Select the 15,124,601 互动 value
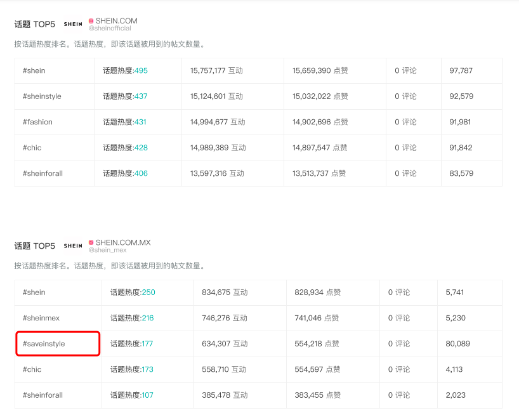 pos(216,96)
